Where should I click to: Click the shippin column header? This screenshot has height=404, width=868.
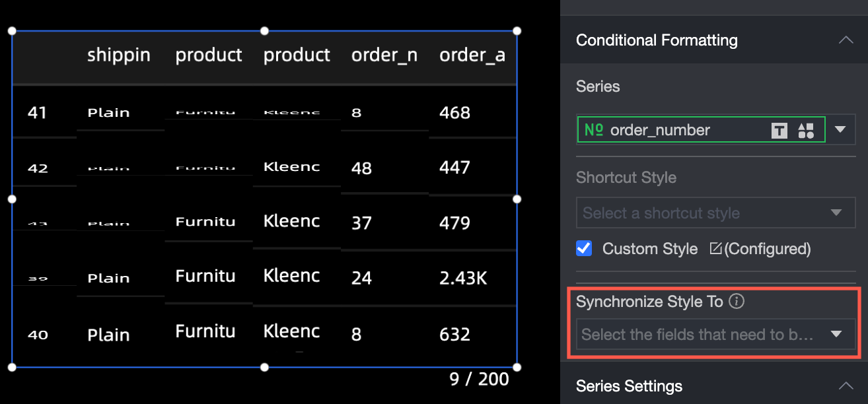click(119, 55)
